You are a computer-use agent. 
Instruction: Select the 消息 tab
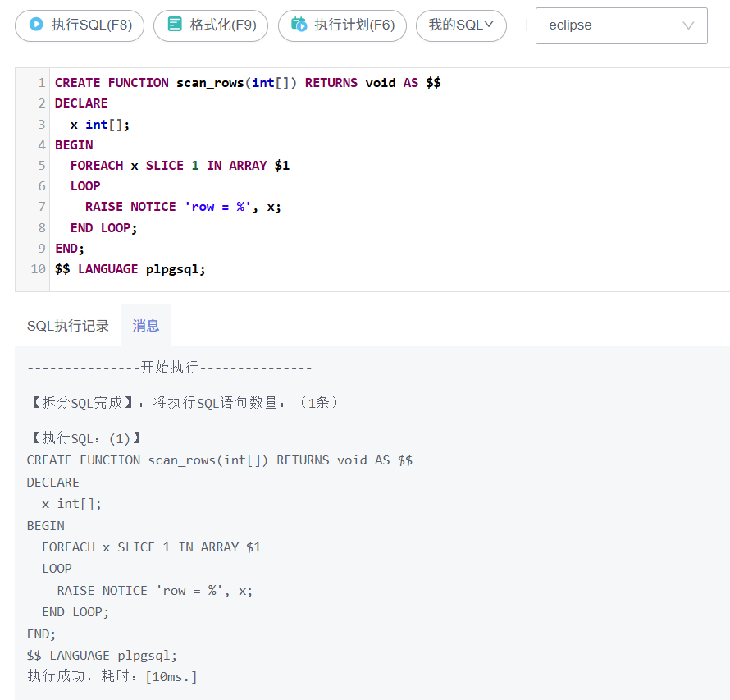pyautogui.click(x=146, y=326)
